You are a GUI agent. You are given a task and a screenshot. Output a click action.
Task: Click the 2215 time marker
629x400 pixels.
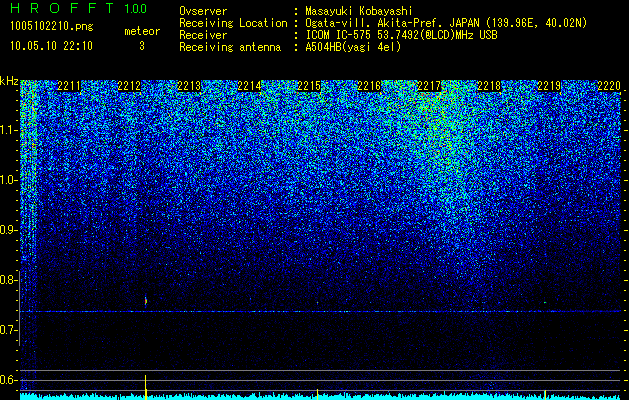click(309, 86)
